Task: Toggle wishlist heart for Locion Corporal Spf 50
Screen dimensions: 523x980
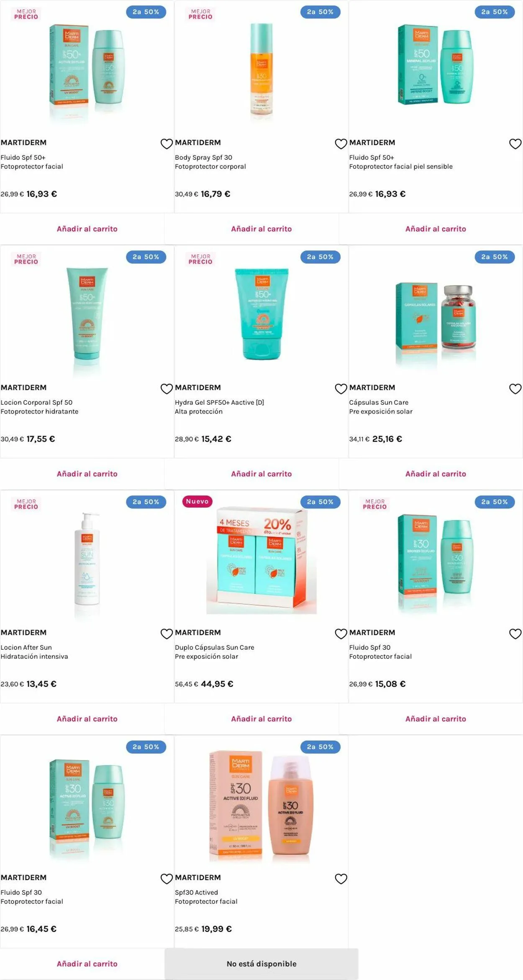Action: tap(167, 389)
